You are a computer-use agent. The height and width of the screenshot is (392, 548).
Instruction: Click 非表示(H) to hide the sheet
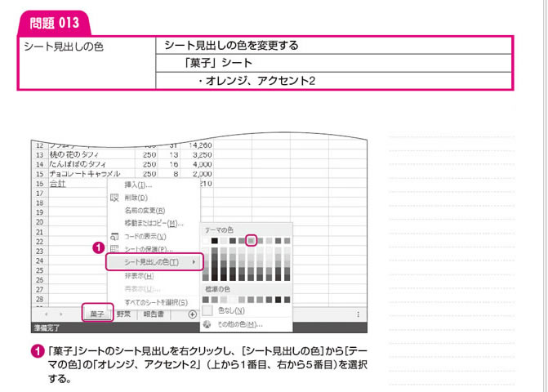click(x=140, y=276)
